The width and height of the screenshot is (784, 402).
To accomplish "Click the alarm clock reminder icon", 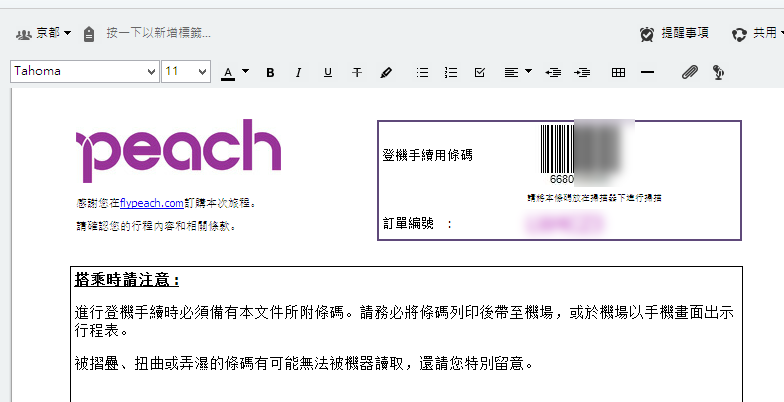I will [x=647, y=34].
